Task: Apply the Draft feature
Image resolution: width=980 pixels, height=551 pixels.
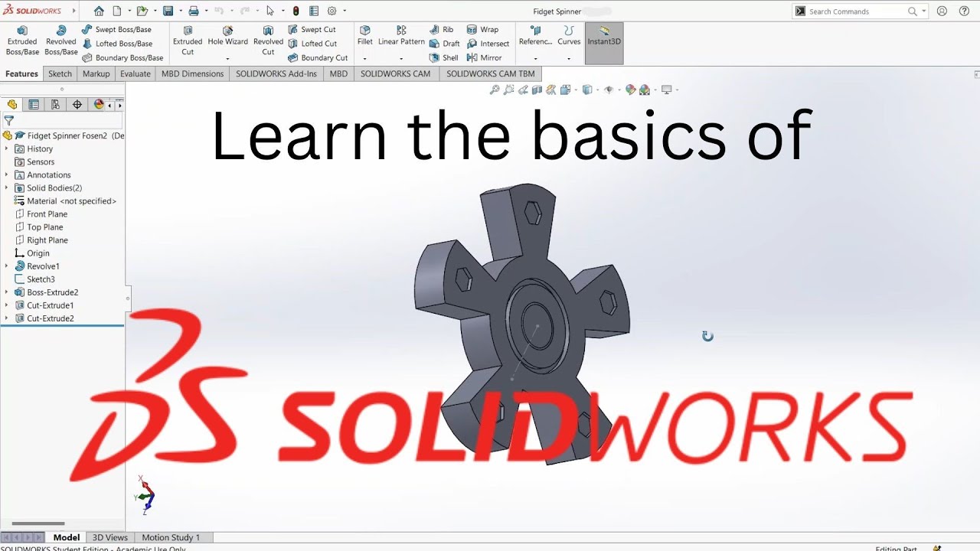Action: pos(445,44)
